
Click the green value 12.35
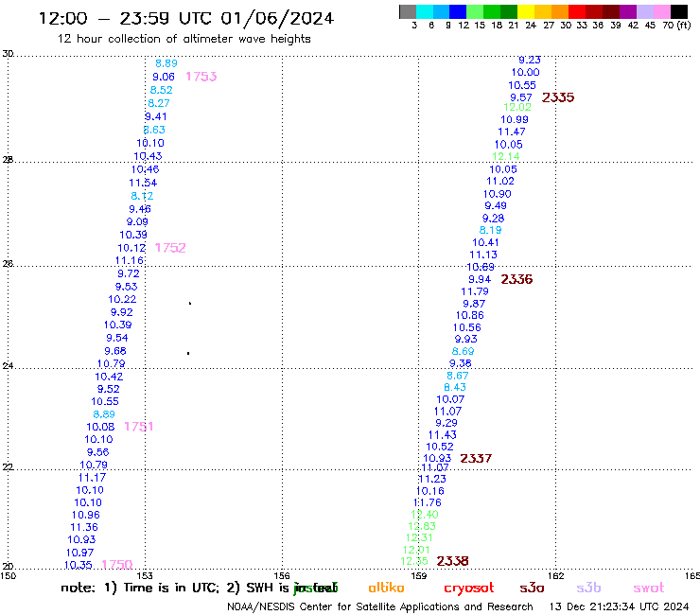click(x=414, y=561)
